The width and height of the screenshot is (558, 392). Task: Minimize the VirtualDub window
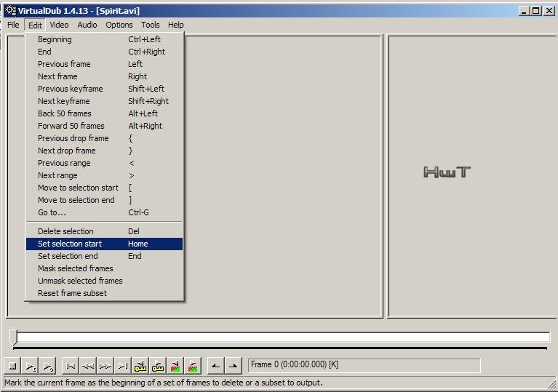524,11
